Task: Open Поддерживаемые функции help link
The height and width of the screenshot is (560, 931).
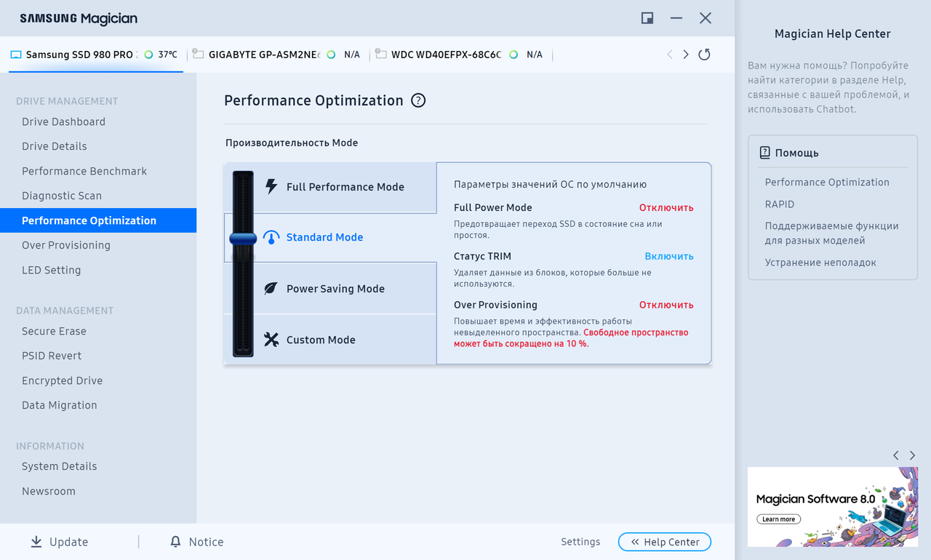Action: click(x=832, y=233)
